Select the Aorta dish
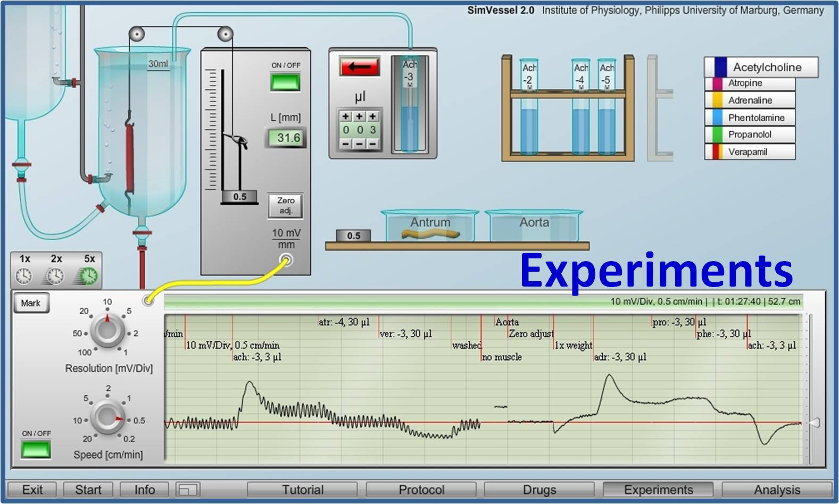This screenshot has height=504, width=839. click(534, 227)
